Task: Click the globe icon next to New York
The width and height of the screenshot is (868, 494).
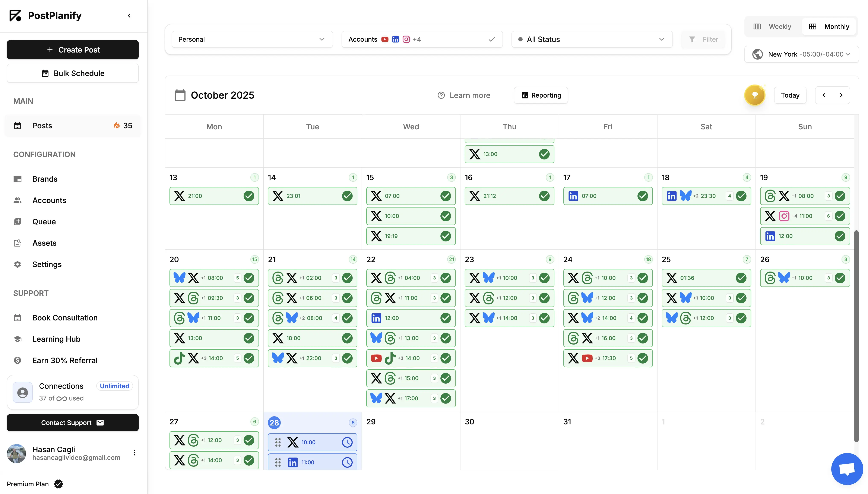Action: click(x=757, y=54)
